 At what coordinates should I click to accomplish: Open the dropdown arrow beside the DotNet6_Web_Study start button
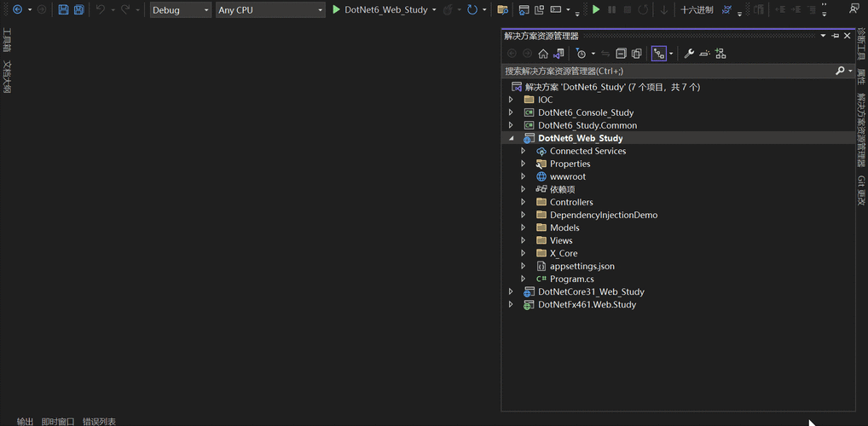click(x=434, y=10)
